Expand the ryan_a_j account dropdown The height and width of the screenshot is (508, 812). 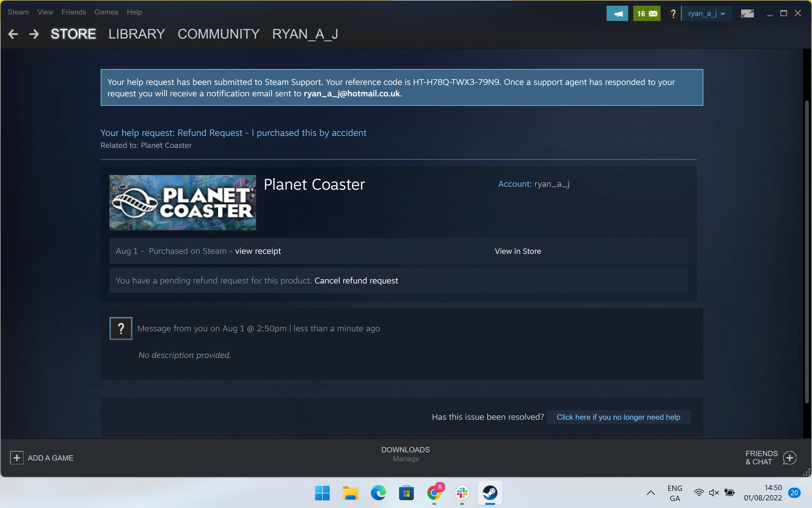[707, 14]
